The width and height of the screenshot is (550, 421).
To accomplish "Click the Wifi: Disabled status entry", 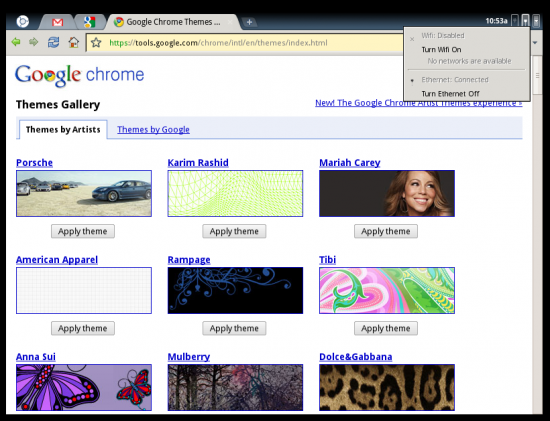I will pyautogui.click(x=443, y=35).
